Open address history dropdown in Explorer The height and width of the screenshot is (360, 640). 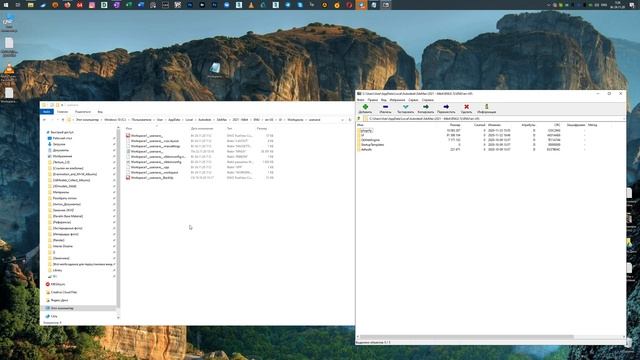pos(342,120)
